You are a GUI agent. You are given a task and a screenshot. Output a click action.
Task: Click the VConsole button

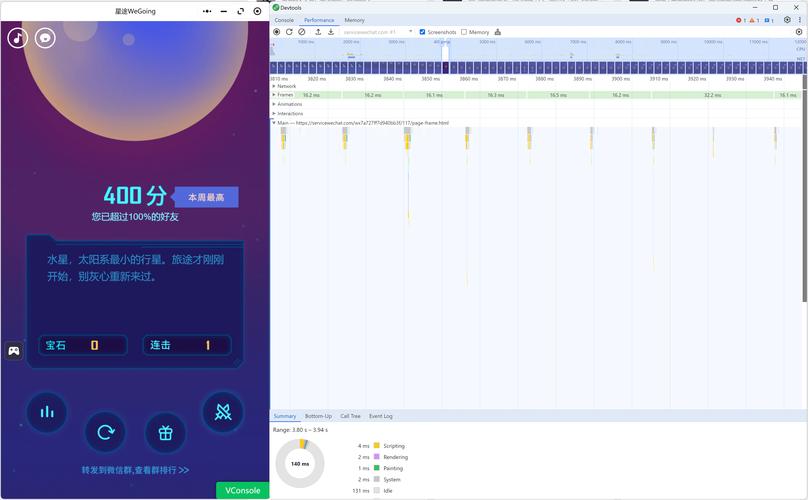click(242, 490)
